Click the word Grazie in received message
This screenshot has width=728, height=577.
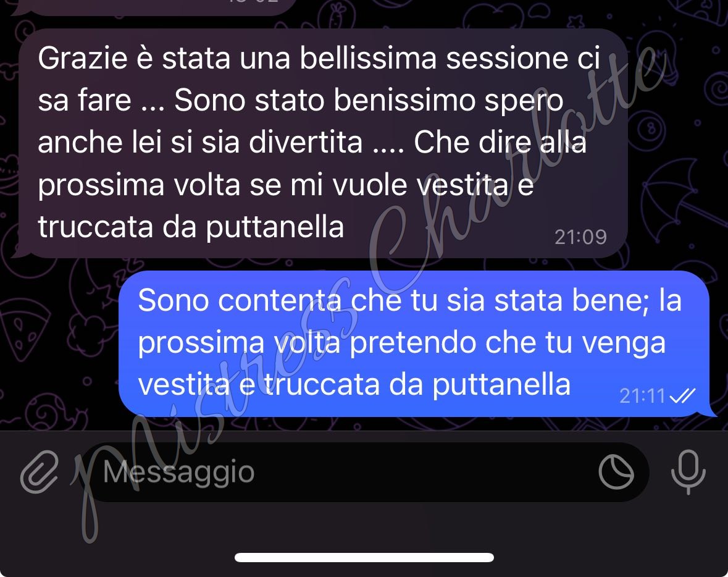click(83, 59)
